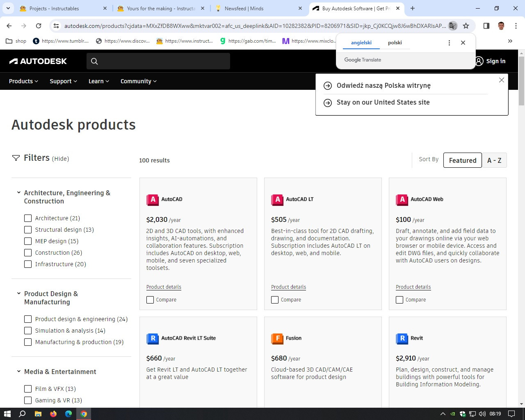Click the Fusion product icon

pyautogui.click(x=277, y=338)
